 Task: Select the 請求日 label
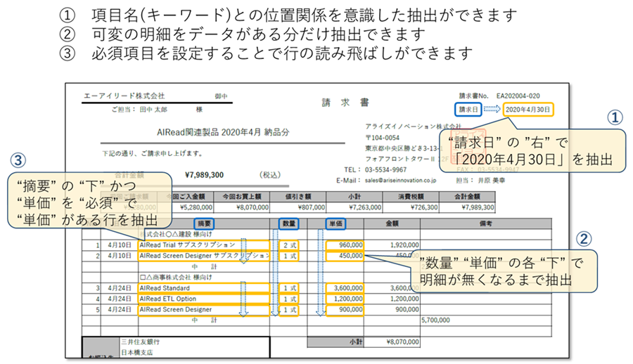(468, 110)
